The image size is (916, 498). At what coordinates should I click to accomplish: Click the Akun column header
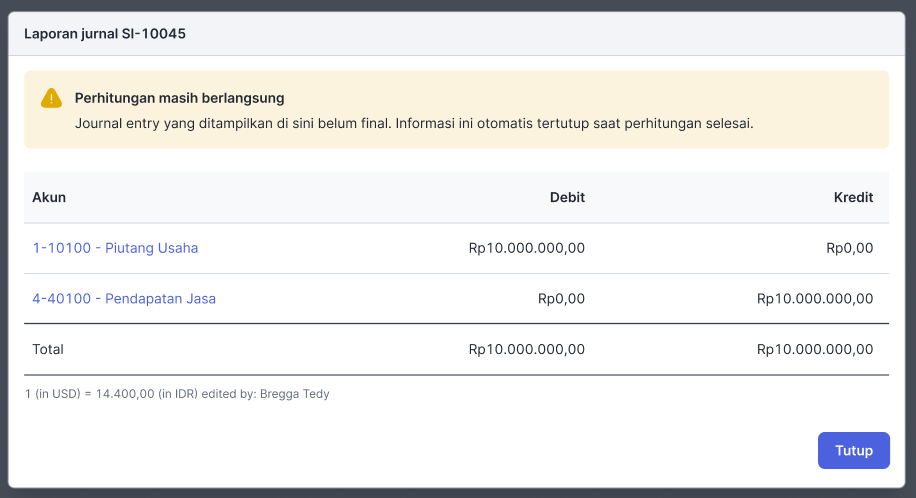(49, 197)
